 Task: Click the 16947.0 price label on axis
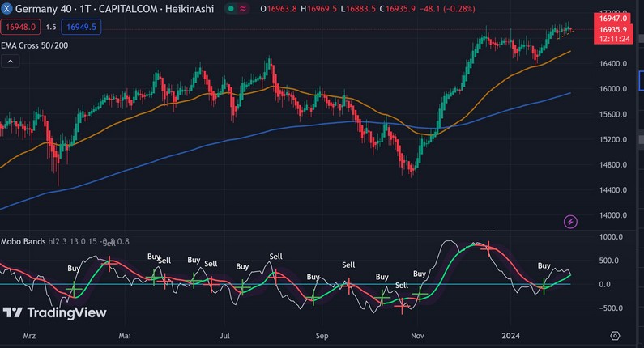[x=612, y=17]
